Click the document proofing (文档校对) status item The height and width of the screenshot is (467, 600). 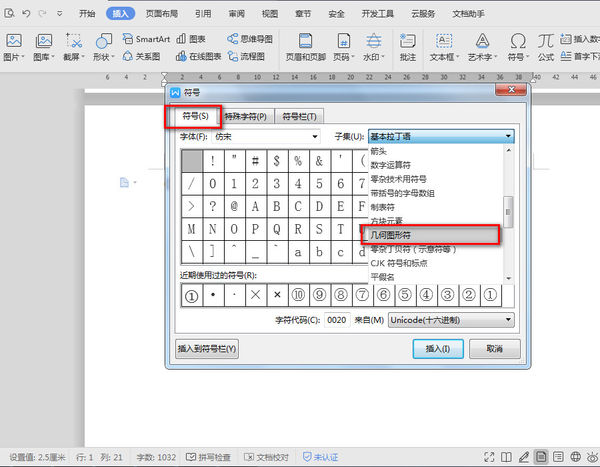click(x=266, y=457)
